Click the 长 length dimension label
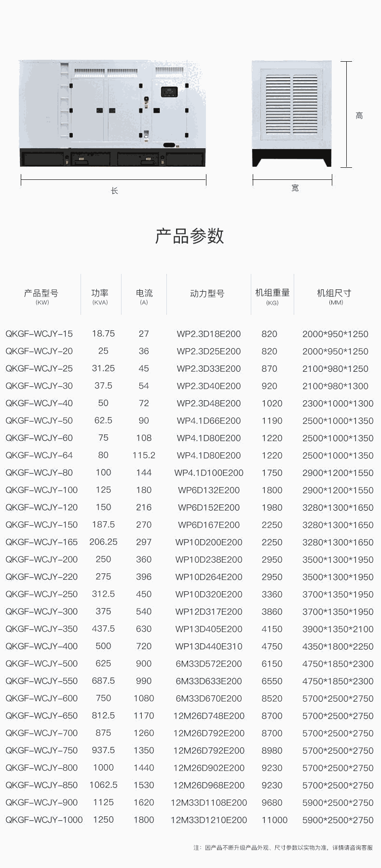Viewport: 381px width, 868px height. (114, 191)
